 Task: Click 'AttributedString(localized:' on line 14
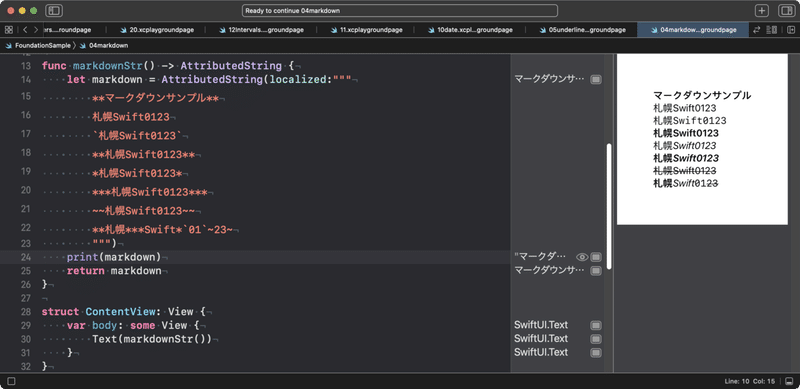(x=246, y=80)
